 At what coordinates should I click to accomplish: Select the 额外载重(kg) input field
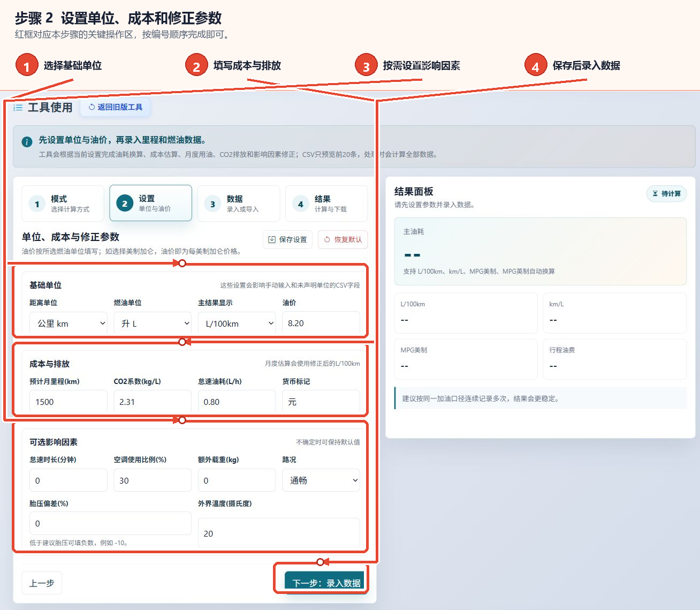237,480
